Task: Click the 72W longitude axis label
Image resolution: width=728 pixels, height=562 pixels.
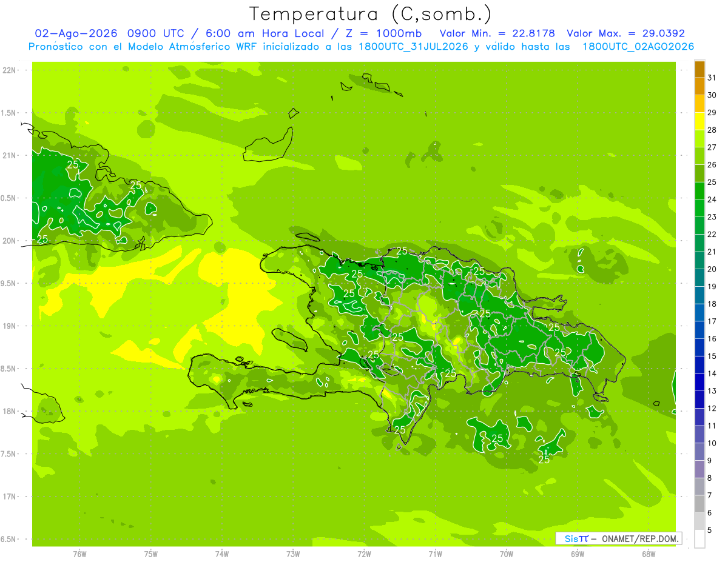Action: (364, 554)
